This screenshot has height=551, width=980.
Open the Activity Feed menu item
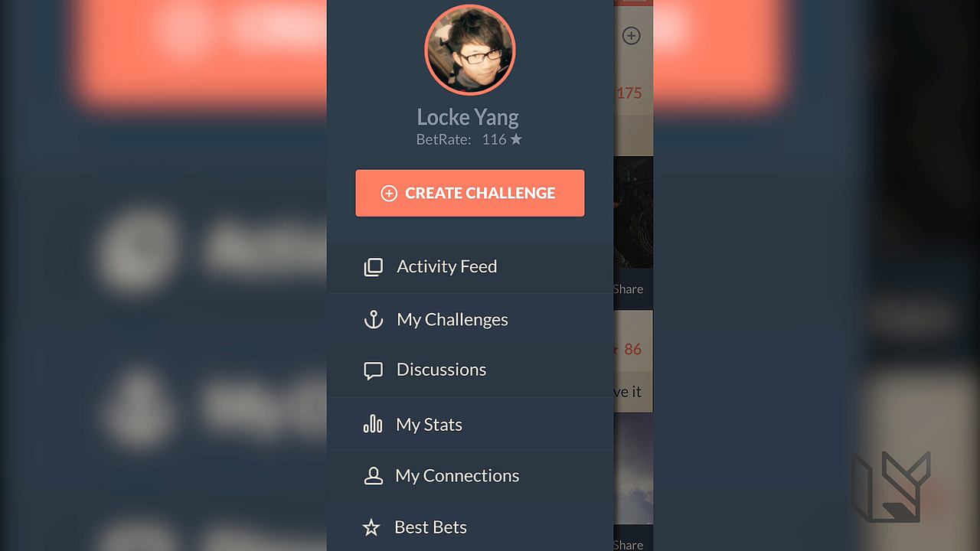click(x=470, y=267)
